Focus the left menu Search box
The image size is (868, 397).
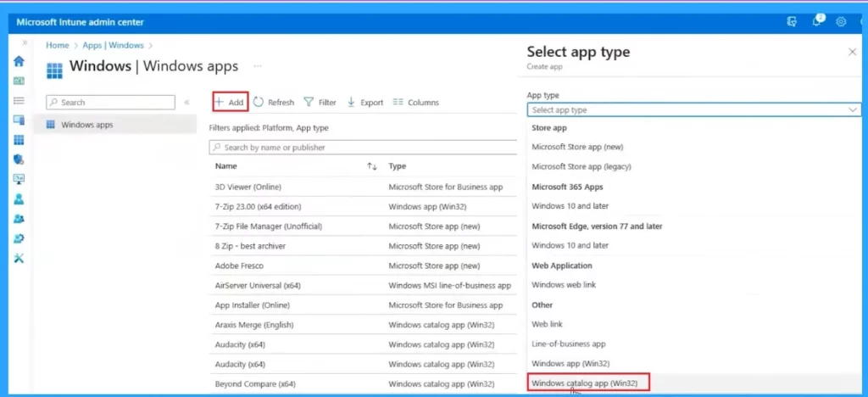point(111,103)
